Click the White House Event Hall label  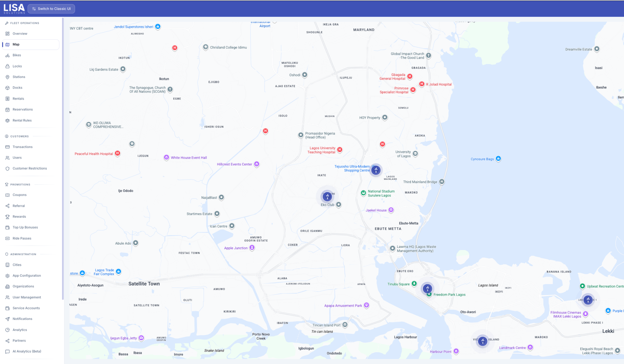tap(189, 158)
